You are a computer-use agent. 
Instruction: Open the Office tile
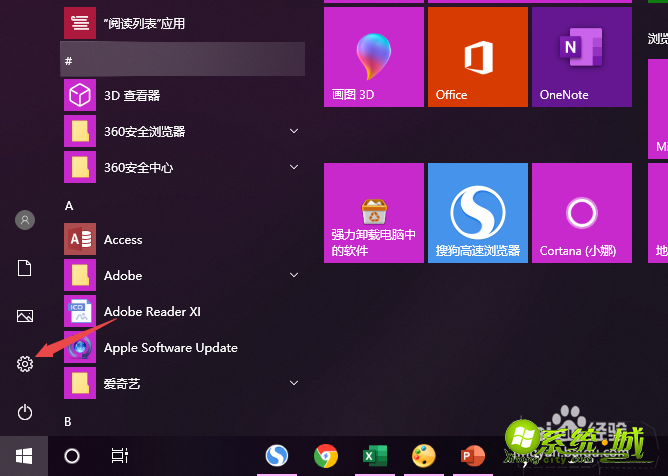(478, 57)
